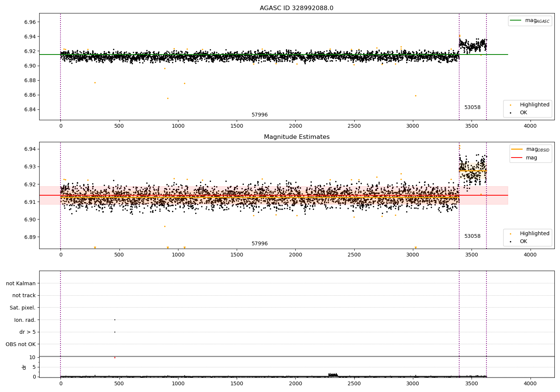
Task: Click the x-axis tick '4000' in top plot
Action: [x=530, y=126]
